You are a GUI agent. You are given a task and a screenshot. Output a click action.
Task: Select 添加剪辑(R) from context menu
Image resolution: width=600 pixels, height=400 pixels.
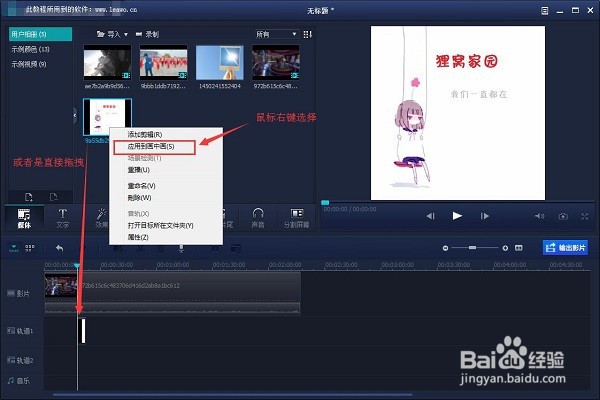click(x=145, y=134)
